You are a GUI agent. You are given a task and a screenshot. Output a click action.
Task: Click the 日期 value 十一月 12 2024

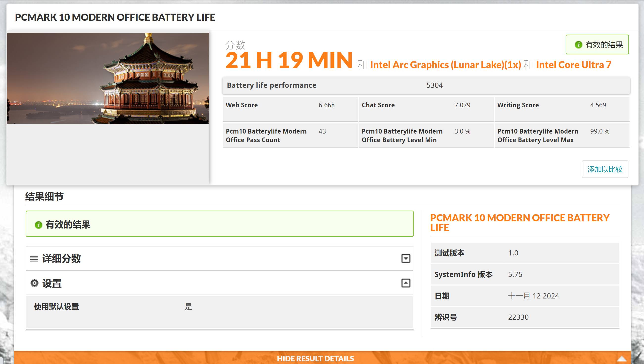tap(533, 296)
